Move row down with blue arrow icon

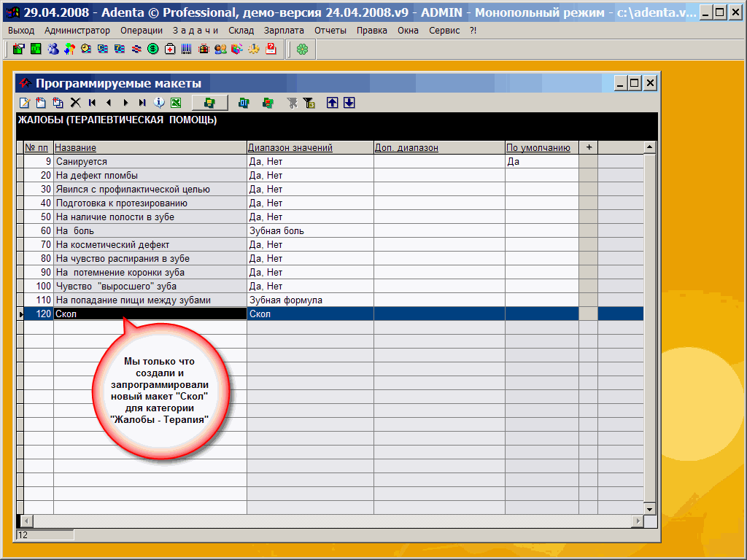(x=349, y=103)
